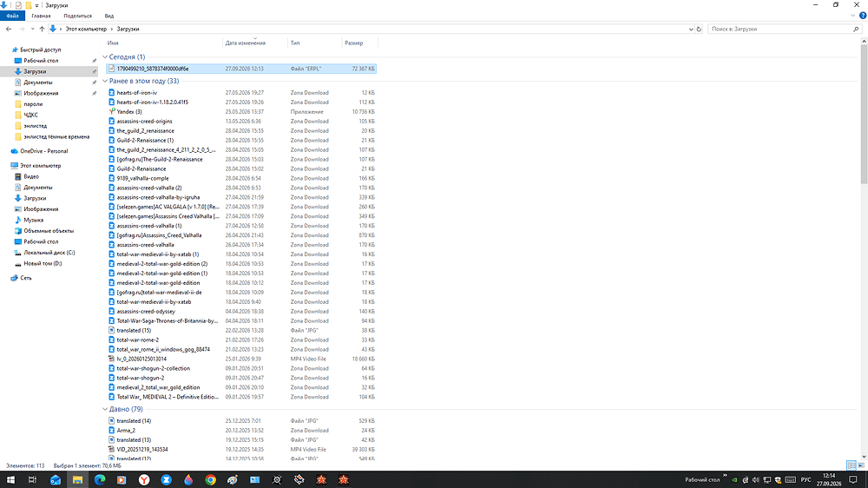This screenshot has width=868, height=488.
Task: Collapse the Сегодня (1) group
Action: [x=105, y=57]
